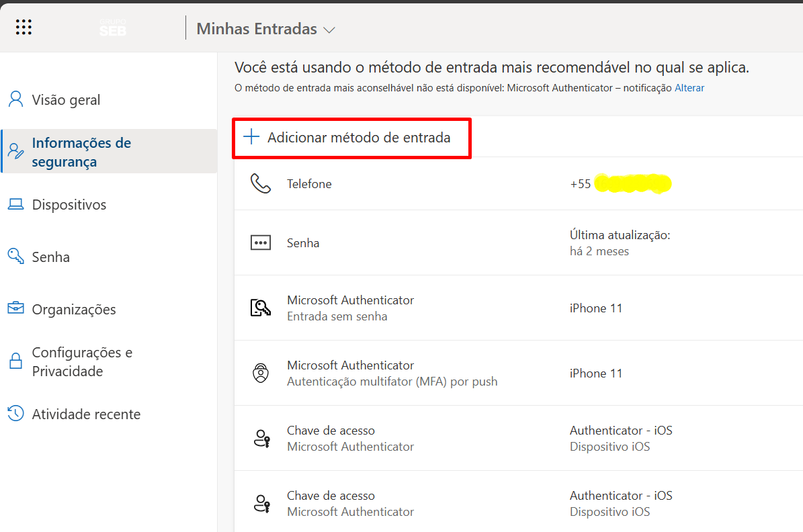Click the first Chave de acesso label
803x532 pixels.
coord(331,431)
